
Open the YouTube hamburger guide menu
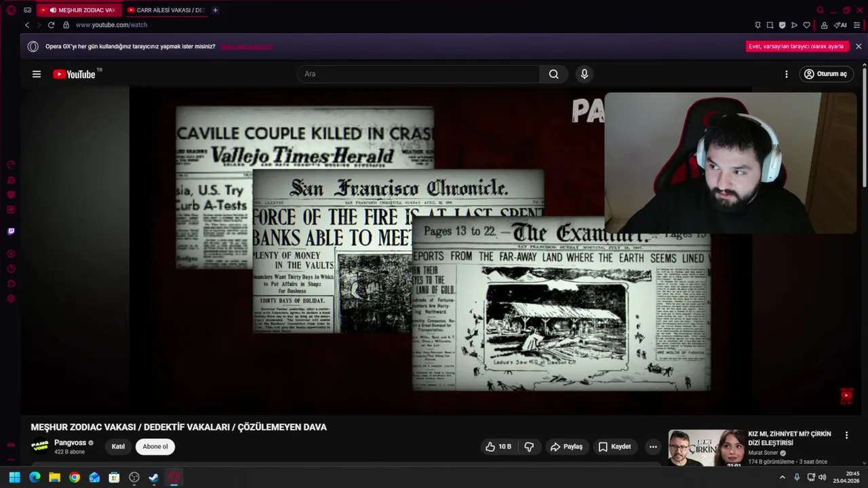37,74
